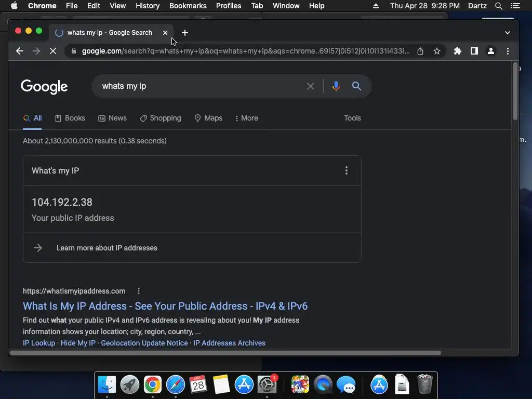Click the lock site info icon
Screen dimensions: 532x399
[74, 51]
